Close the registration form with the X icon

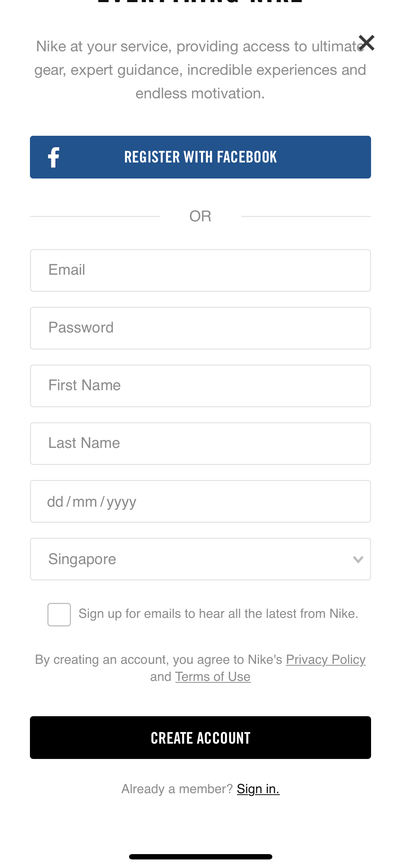click(366, 43)
